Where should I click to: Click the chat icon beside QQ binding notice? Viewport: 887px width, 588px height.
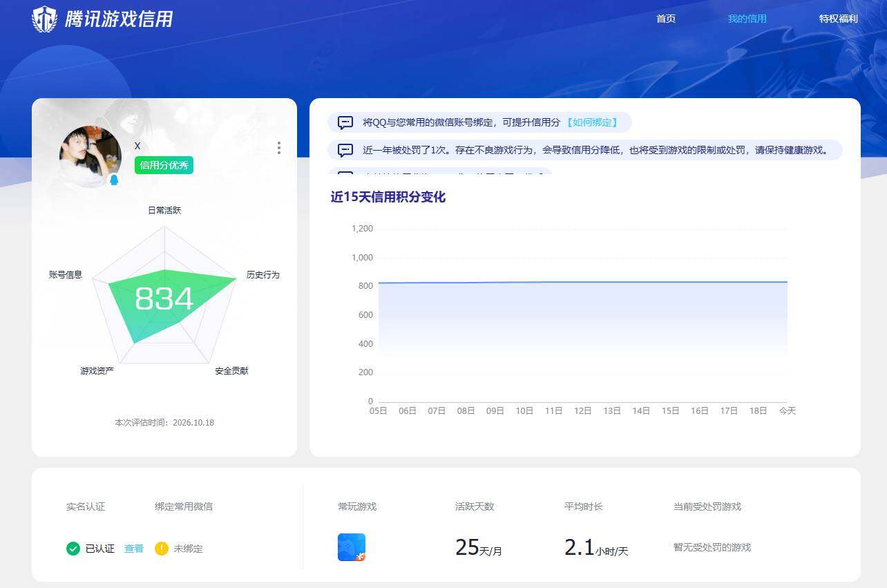345,123
